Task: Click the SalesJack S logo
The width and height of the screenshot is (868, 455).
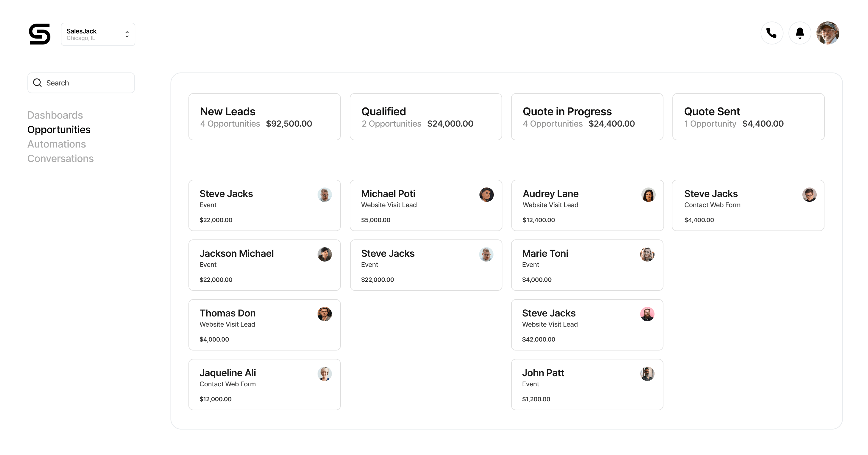Action: [x=40, y=34]
